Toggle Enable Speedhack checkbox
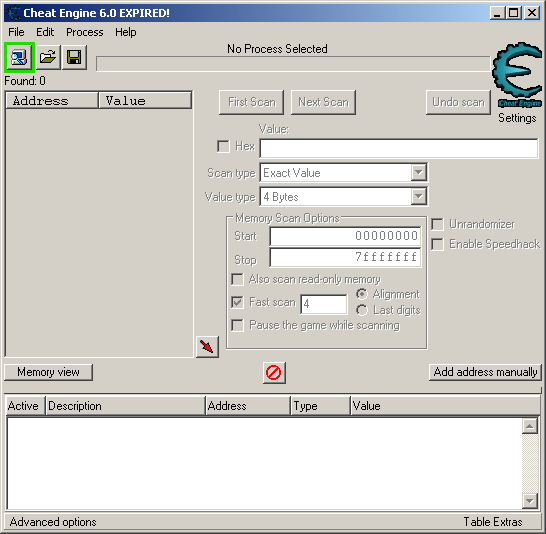The height and width of the screenshot is (534, 546). [x=437, y=244]
